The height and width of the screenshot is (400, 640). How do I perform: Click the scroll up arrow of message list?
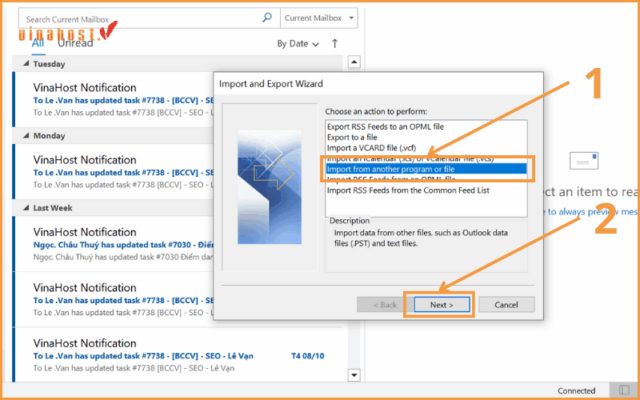point(352,63)
